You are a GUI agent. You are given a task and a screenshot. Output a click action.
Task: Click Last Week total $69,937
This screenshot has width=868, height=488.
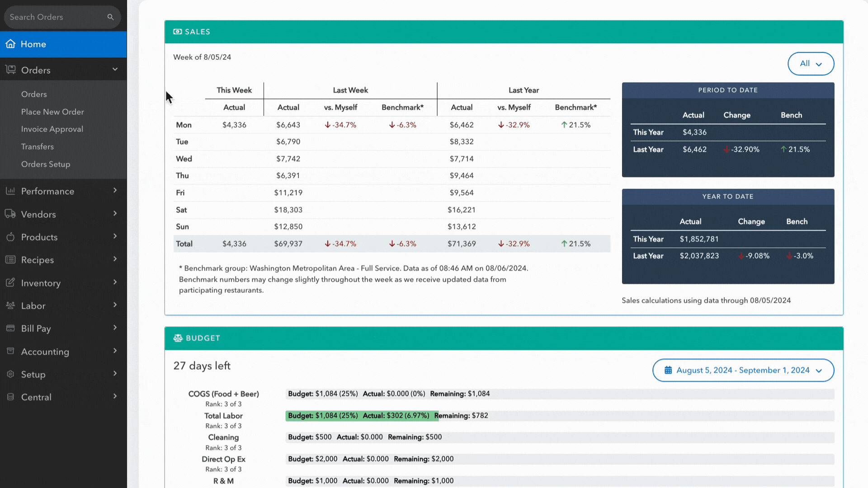pyautogui.click(x=288, y=244)
